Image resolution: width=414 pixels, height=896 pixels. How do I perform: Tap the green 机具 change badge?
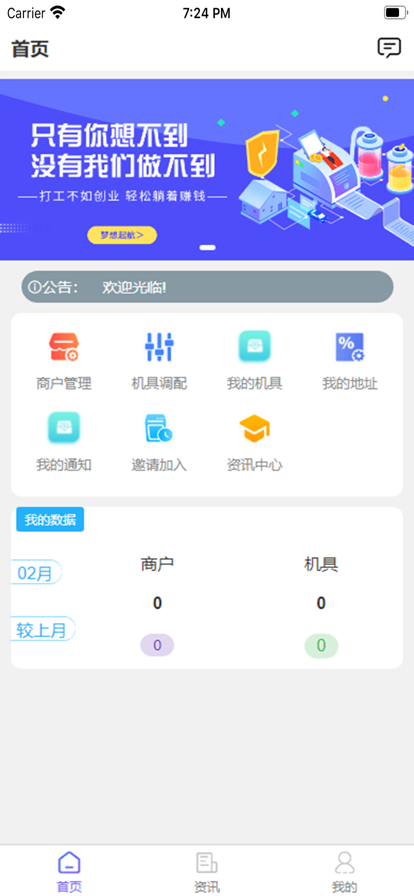click(x=321, y=646)
